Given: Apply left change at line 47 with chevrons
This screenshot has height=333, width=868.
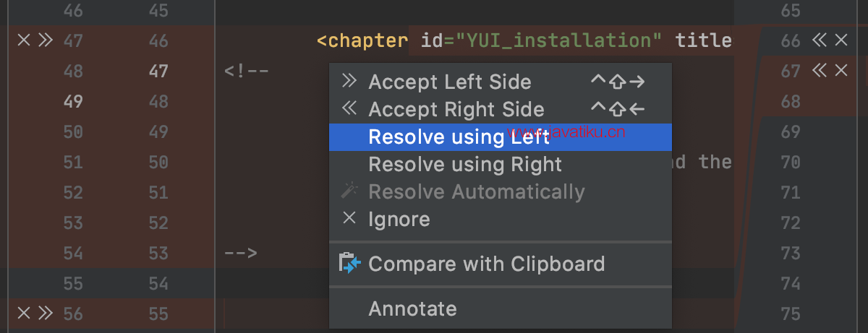Looking at the screenshot, I should point(46,40).
